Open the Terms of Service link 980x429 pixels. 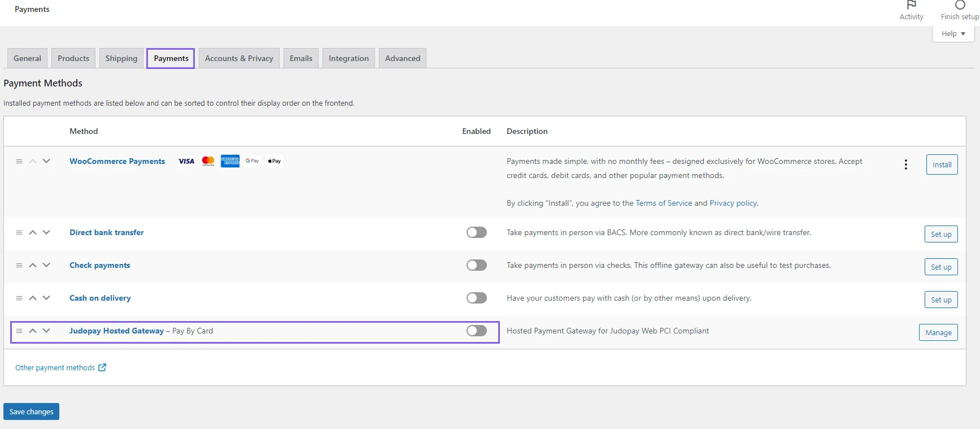click(x=664, y=203)
